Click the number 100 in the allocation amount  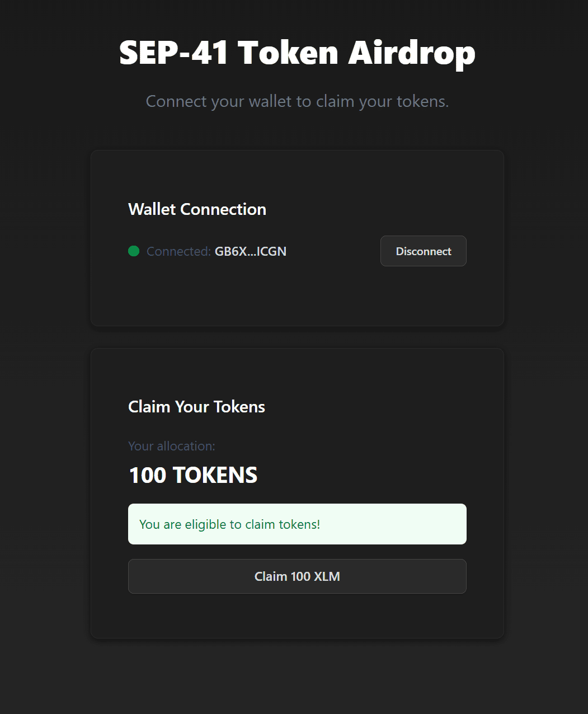click(148, 475)
